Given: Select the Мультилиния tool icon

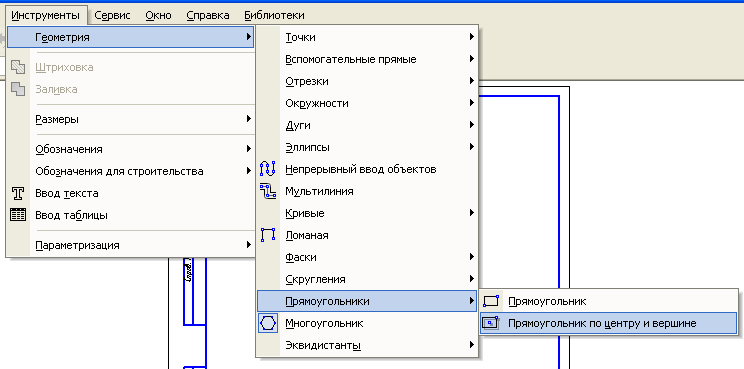Looking at the screenshot, I should (x=268, y=191).
